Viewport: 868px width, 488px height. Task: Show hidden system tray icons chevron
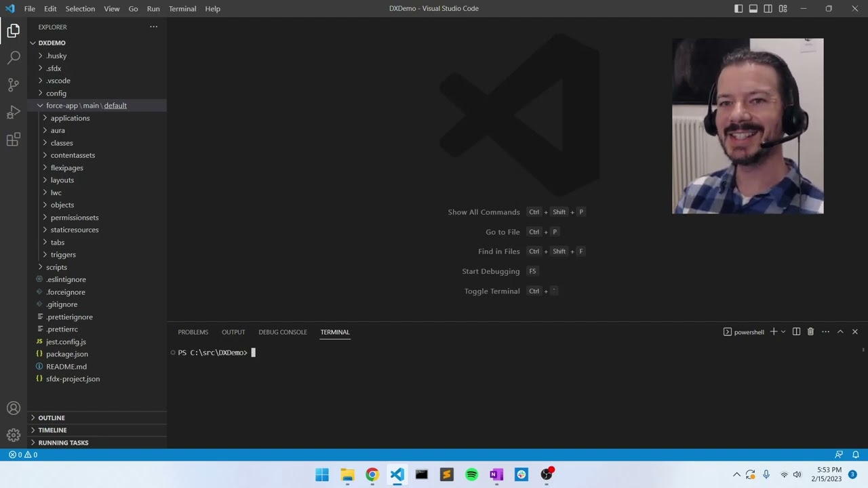pos(736,474)
